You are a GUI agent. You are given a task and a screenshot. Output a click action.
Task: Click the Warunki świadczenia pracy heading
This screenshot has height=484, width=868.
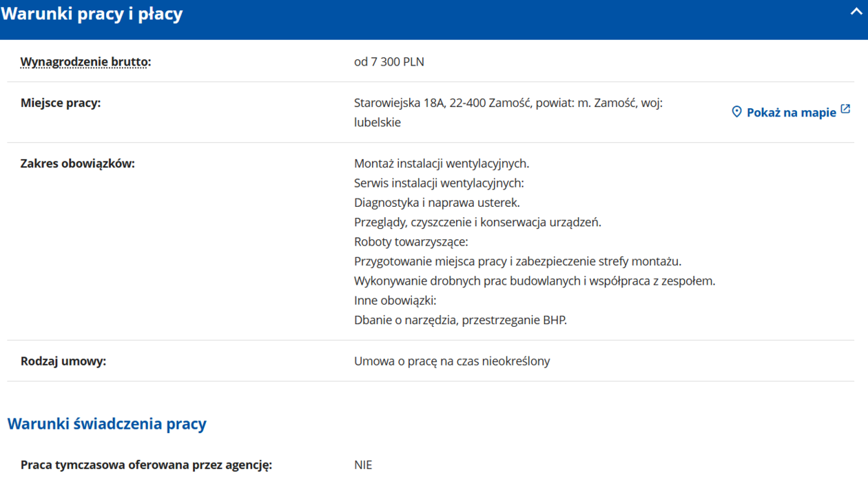(107, 423)
